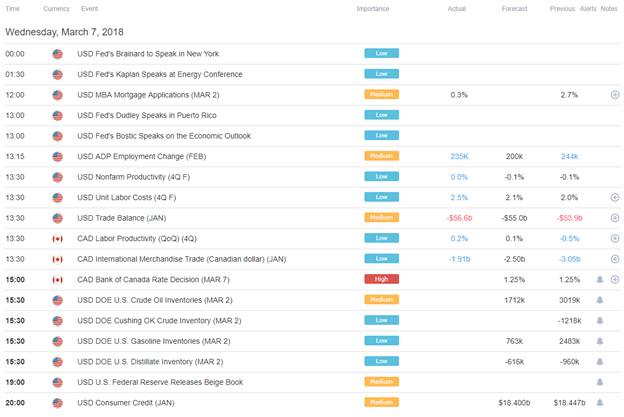Click the Currency column header
Image resolution: width=624 pixels, height=417 pixels.
pyautogui.click(x=57, y=9)
